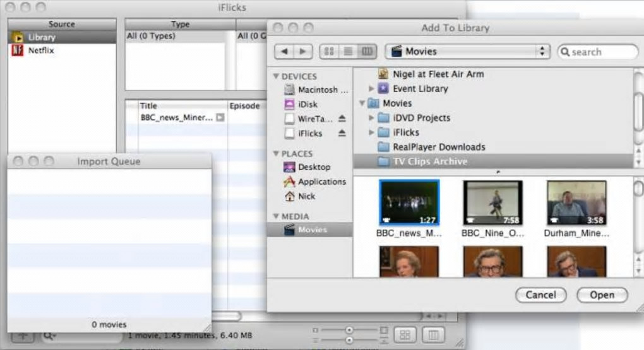Click Cancel in Add To Library
Screen dimensions: 644x350
[x=540, y=295]
